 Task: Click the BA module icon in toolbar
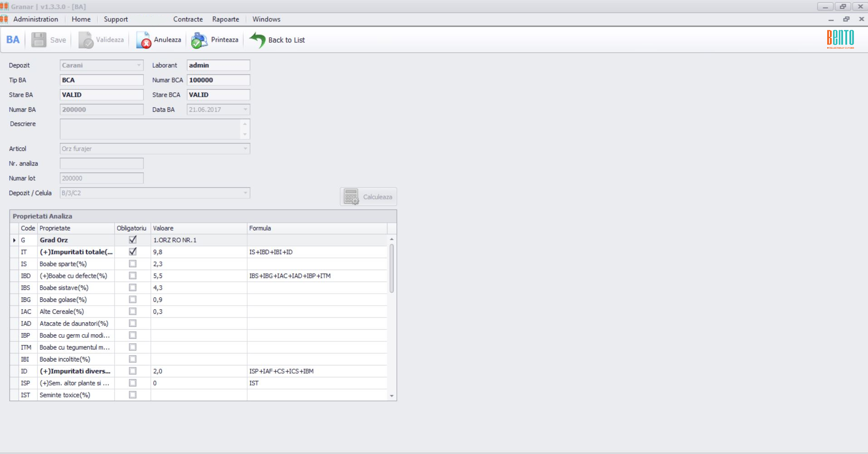[13, 40]
